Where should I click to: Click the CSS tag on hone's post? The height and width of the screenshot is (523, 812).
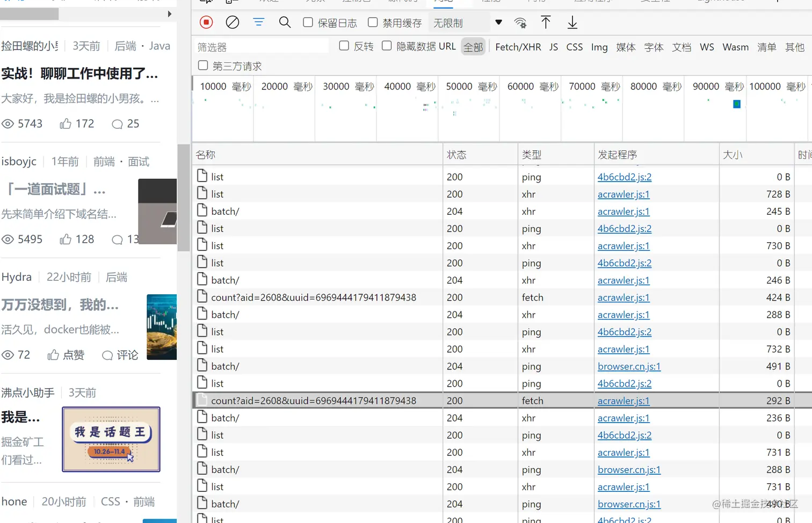111,502
